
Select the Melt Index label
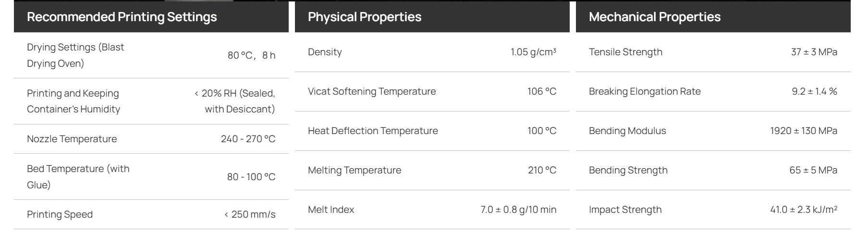click(331, 209)
